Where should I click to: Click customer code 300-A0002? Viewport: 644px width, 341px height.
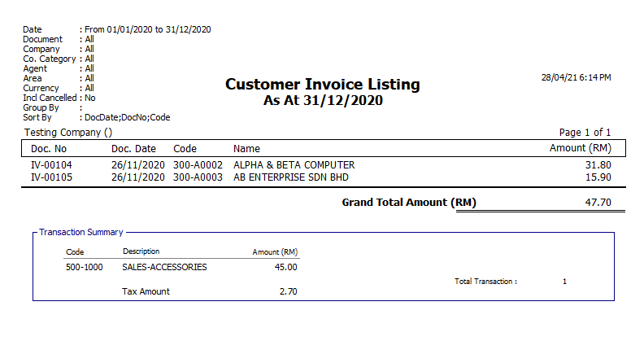198,165
